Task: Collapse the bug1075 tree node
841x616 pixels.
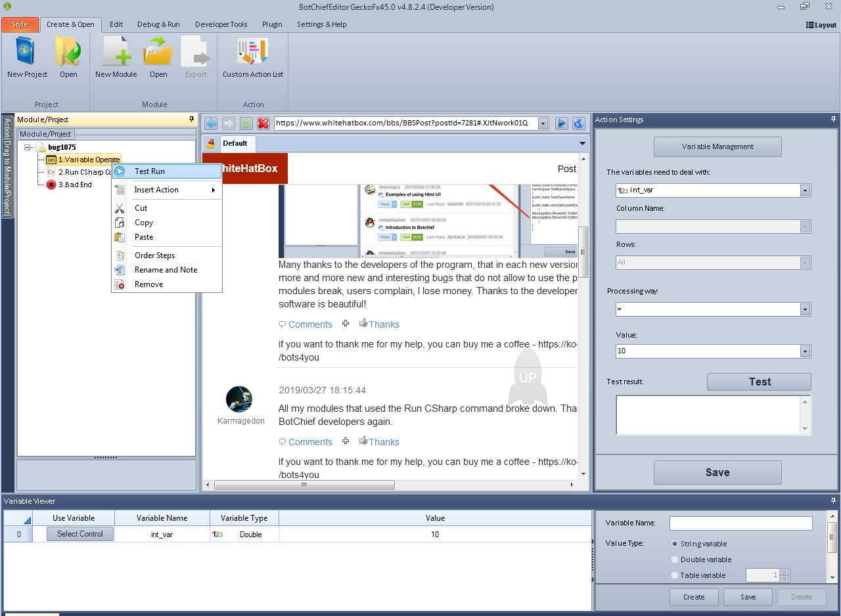Action: click(28, 147)
